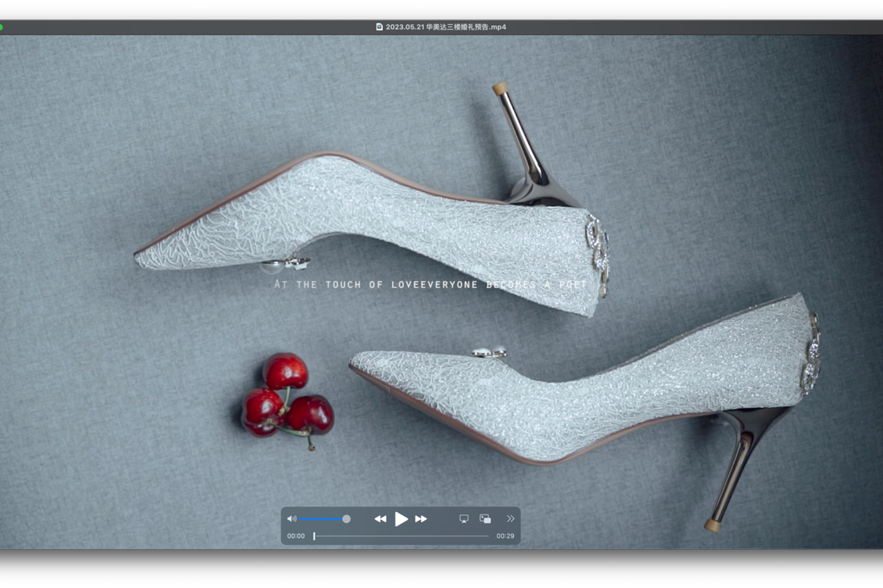Click the green full-screen window button
Screen dimensions: 883x588
(1, 27)
